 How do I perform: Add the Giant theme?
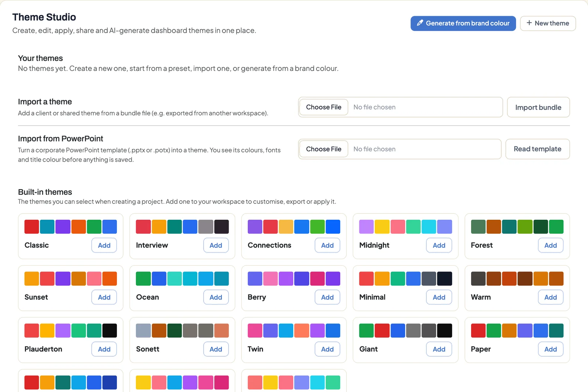click(439, 349)
